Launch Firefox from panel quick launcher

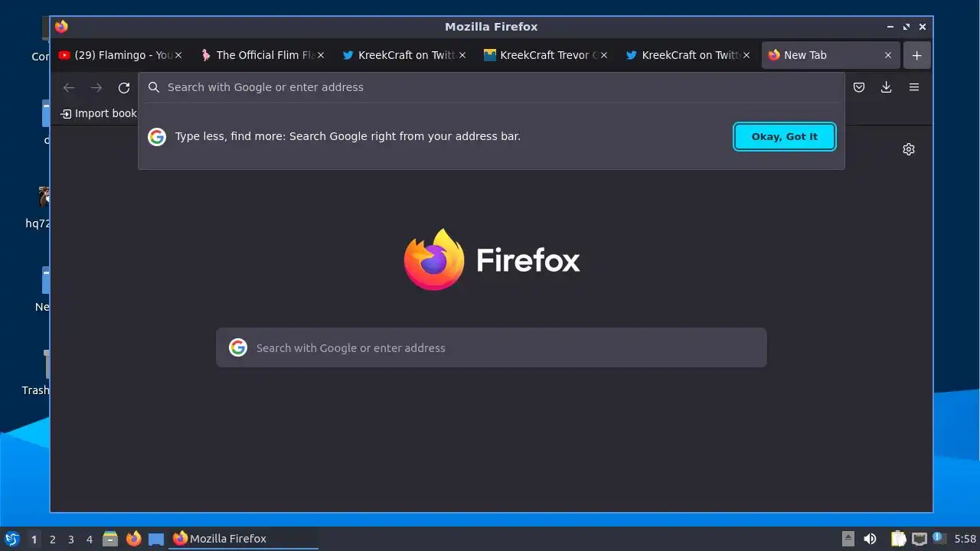click(x=134, y=539)
